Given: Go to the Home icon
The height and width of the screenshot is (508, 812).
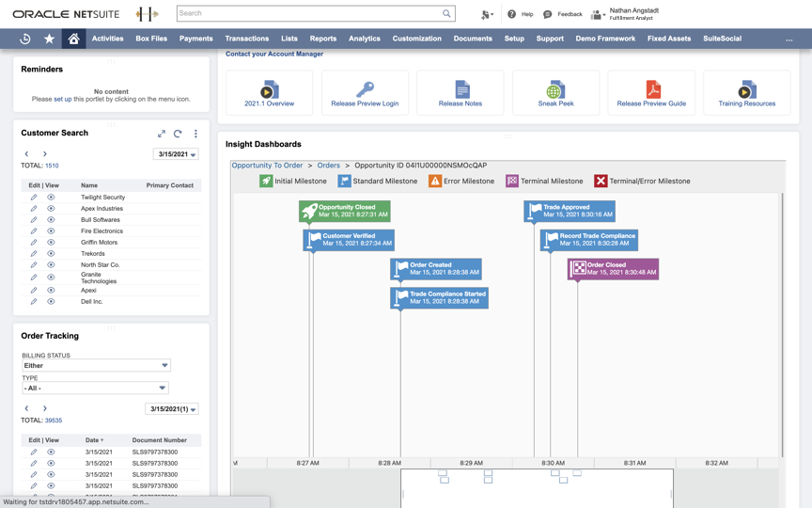Looking at the screenshot, I should [73, 39].
